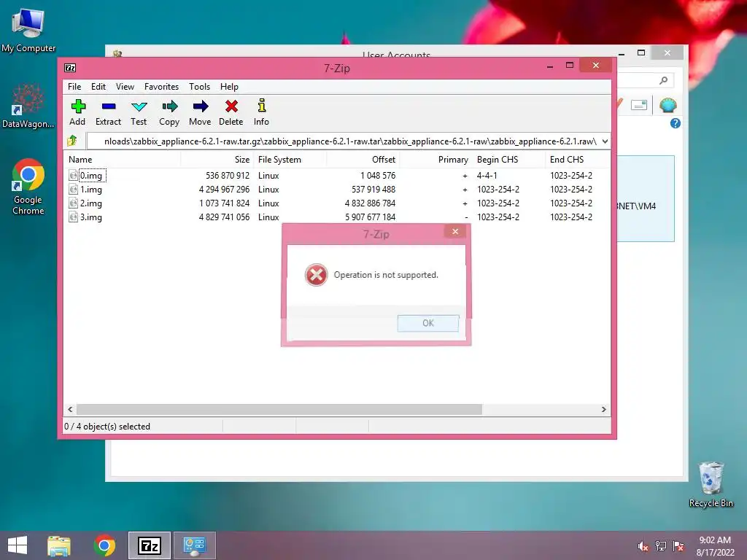
Task: Select the 1.img file icon
Action: tap(73, 189)
